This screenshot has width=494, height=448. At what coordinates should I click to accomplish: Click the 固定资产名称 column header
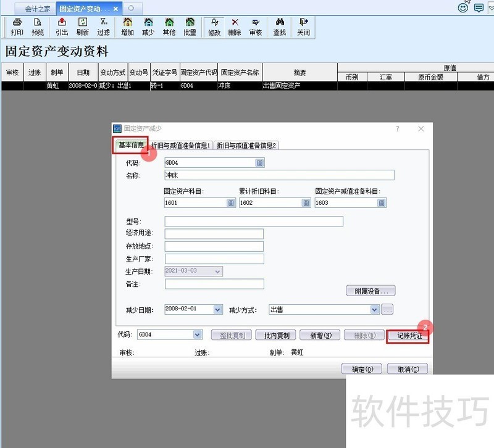tap(240, 72)
